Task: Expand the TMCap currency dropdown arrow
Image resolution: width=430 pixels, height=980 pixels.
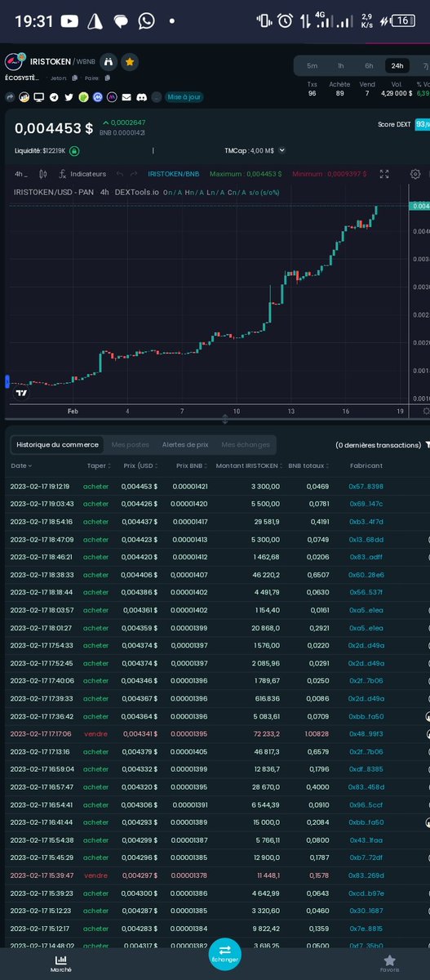Action: click(281, 150)
